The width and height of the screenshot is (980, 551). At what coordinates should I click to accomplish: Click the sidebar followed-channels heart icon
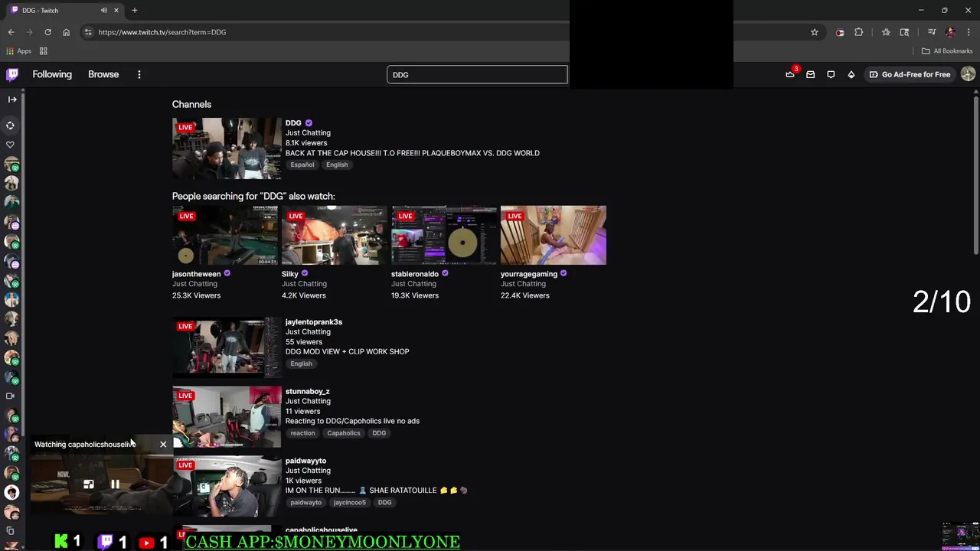pos(10,144)
